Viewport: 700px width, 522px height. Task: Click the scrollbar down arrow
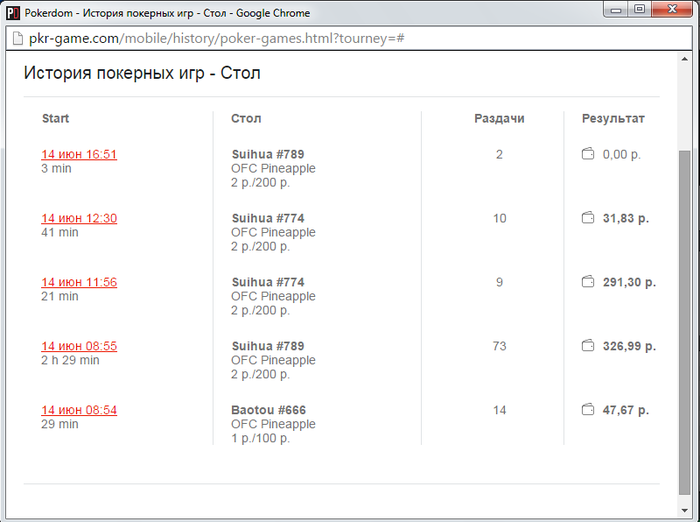point(684,510)
